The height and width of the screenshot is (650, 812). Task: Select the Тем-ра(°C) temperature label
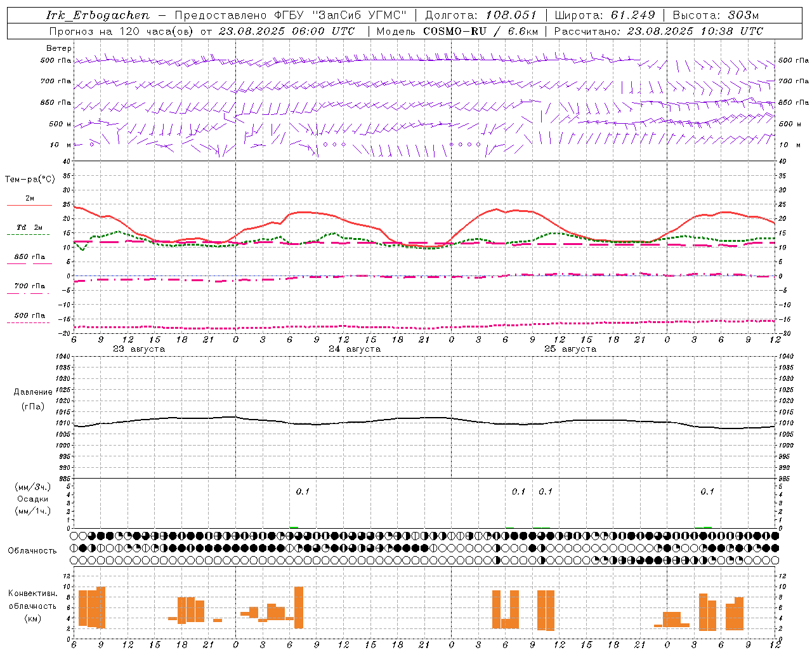point(30,180)
